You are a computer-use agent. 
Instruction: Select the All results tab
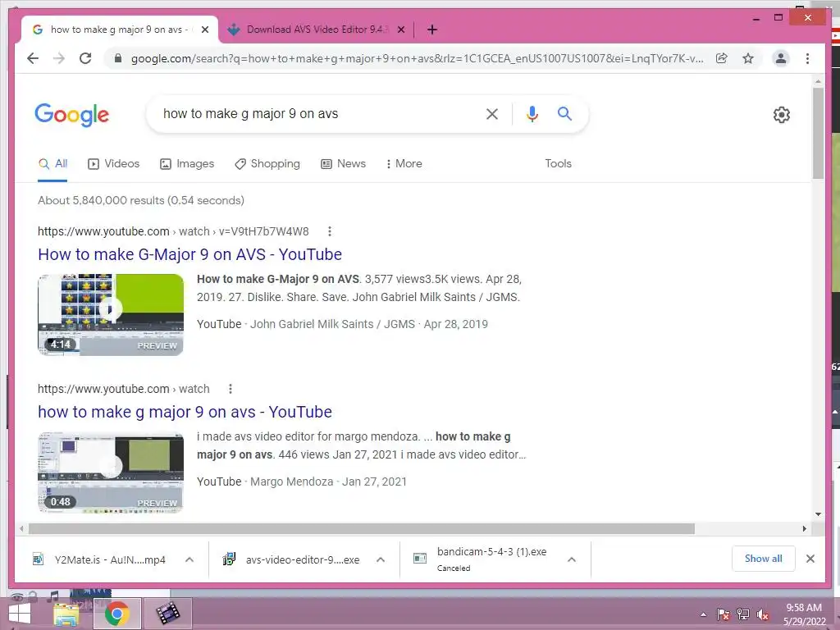[52, 164]
